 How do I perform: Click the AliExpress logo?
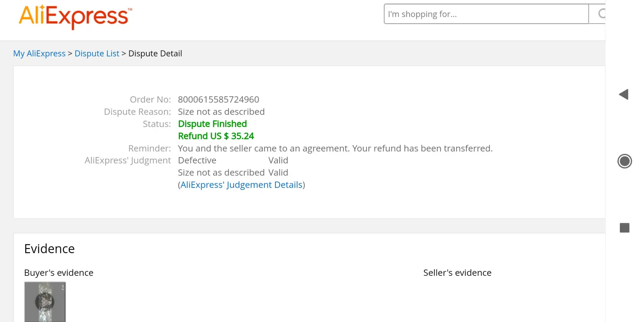pos(75,16)
